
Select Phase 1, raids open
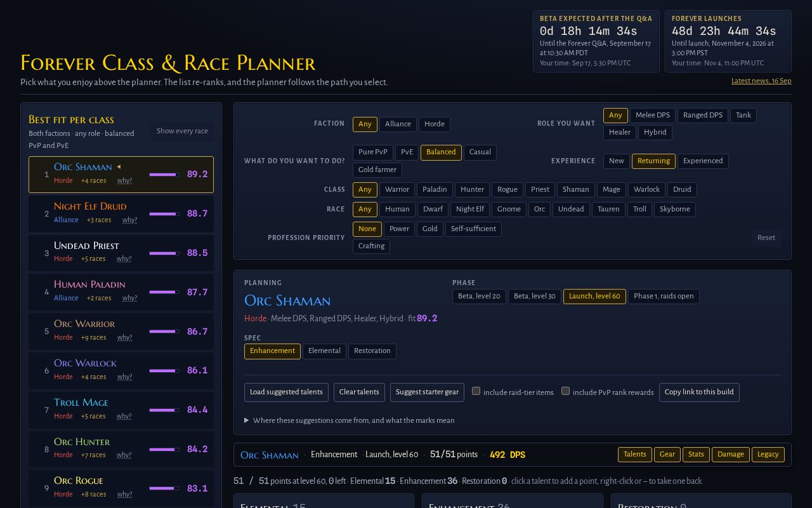tap(664, 297)
